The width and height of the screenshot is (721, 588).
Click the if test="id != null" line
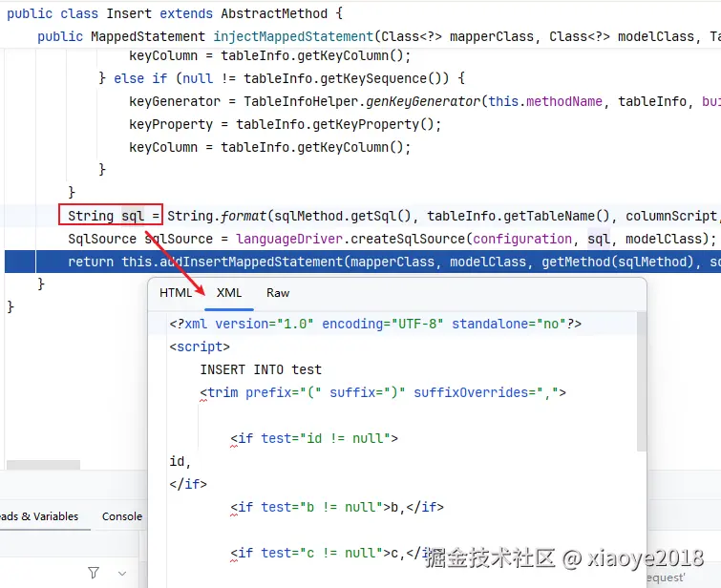(x=314, y=438)
